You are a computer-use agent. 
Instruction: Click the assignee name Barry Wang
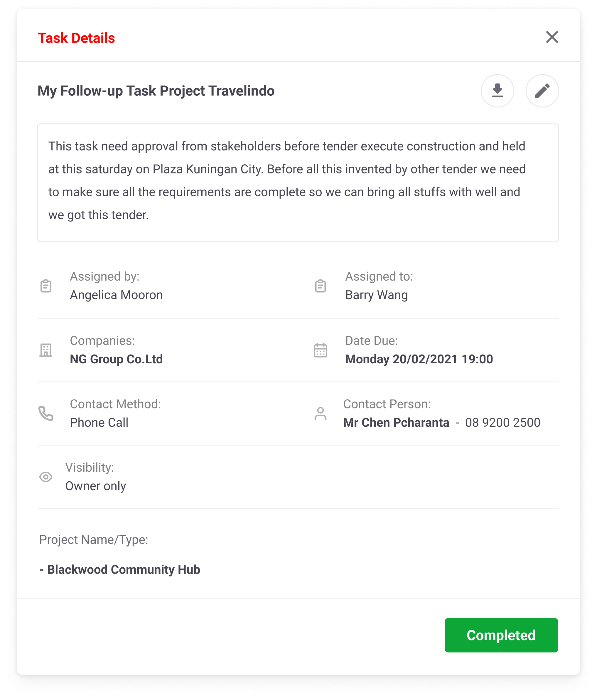coord(376,295)
